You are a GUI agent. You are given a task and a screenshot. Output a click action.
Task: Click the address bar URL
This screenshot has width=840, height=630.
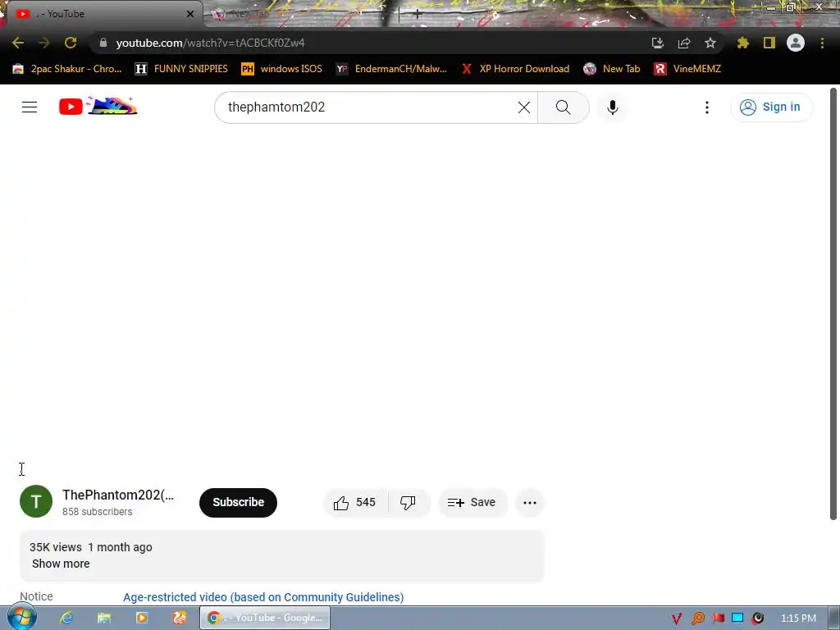point(211,43)
